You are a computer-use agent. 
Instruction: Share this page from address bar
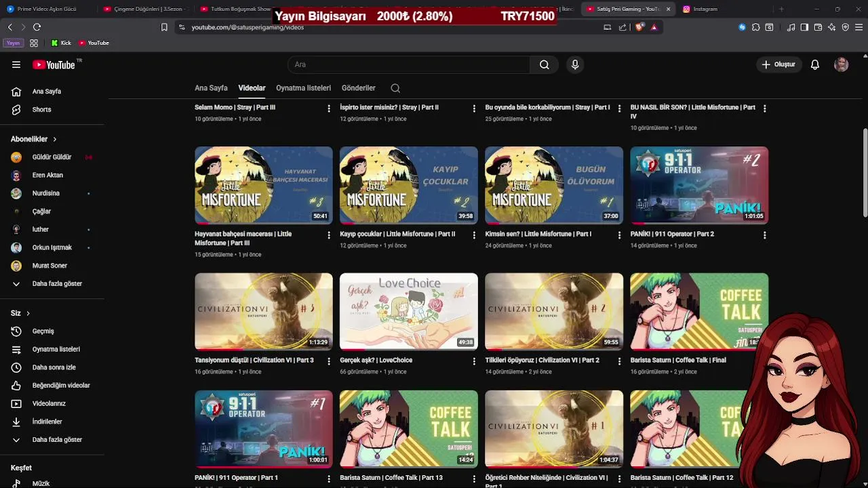coord(623,27)
